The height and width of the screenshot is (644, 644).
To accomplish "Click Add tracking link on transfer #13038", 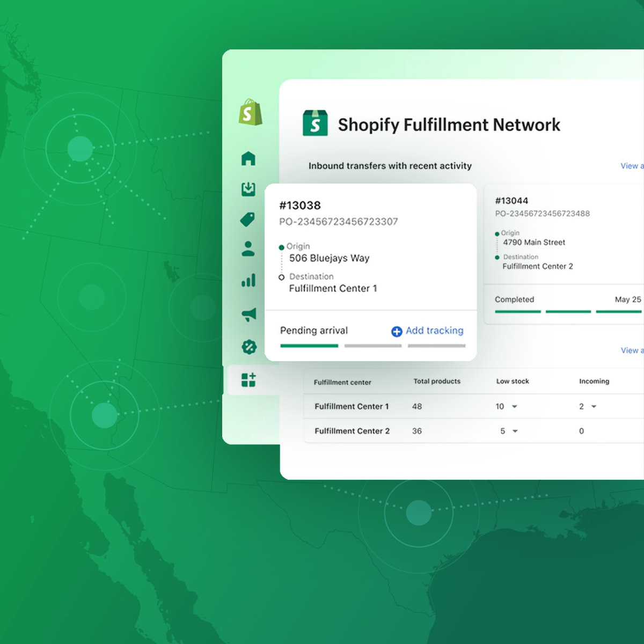I will (434, 331).
